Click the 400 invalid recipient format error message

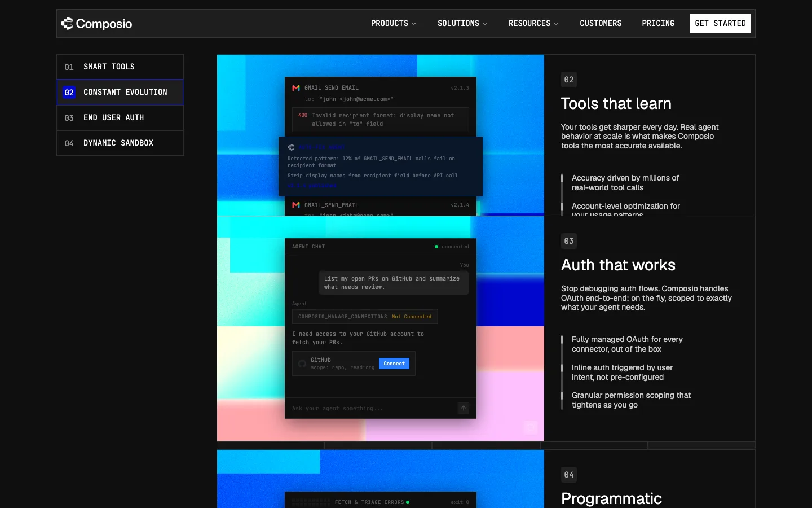[x=381, y=120]
